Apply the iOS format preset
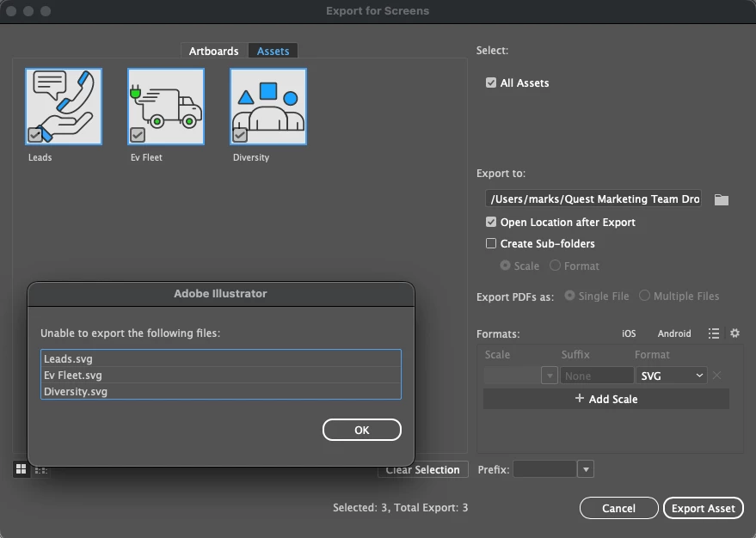This screenshot has width=756, height=538. (628, 333)
